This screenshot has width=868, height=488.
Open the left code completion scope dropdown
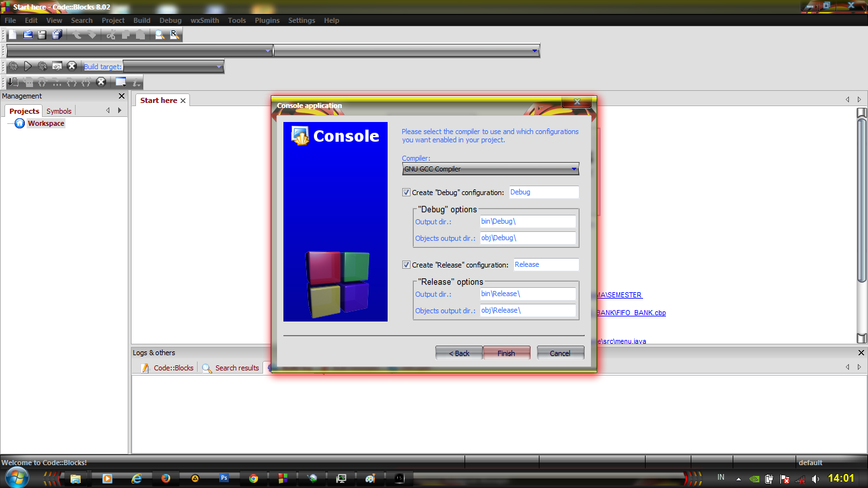139,51
